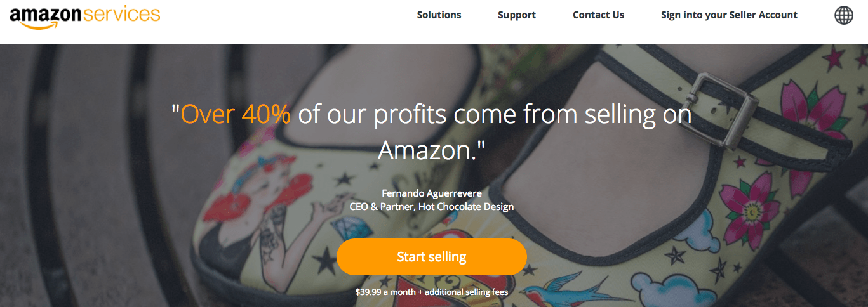Image resolution: width=868 pixels, height=307 pixels.
Task: Click the $39.99 a month pricing note
Action: tap(431, 292)
